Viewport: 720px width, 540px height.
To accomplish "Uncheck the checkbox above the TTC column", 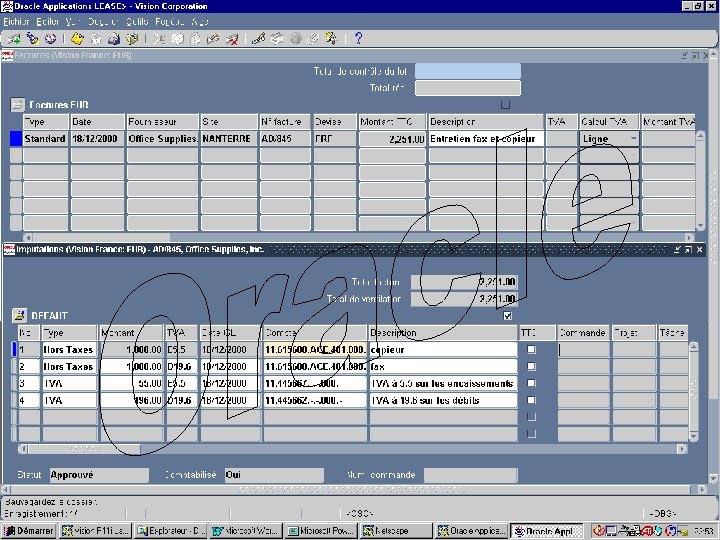I will click(507, 316).
